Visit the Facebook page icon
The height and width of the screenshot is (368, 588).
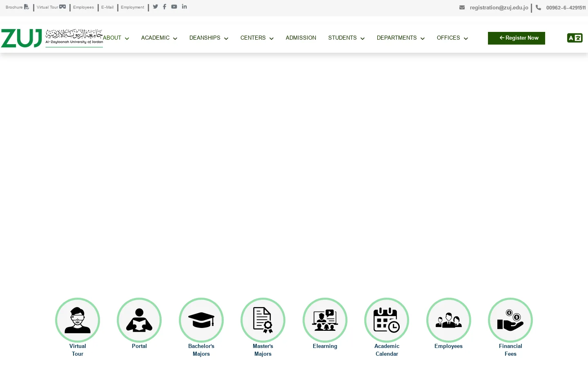pos(165,7)
